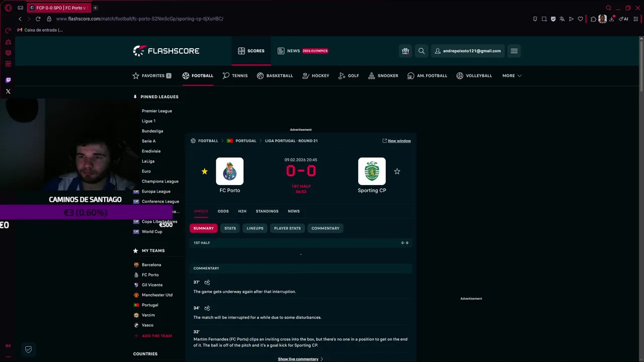Image resolution: width=644 pixels, height=362 pixels.
Task: Click the translate page icon
Action: [x=562, y=19]
